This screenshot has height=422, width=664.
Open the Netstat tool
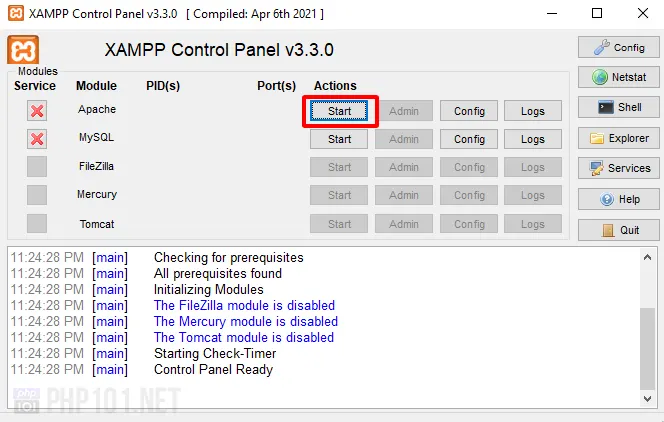tap(619, 77)
